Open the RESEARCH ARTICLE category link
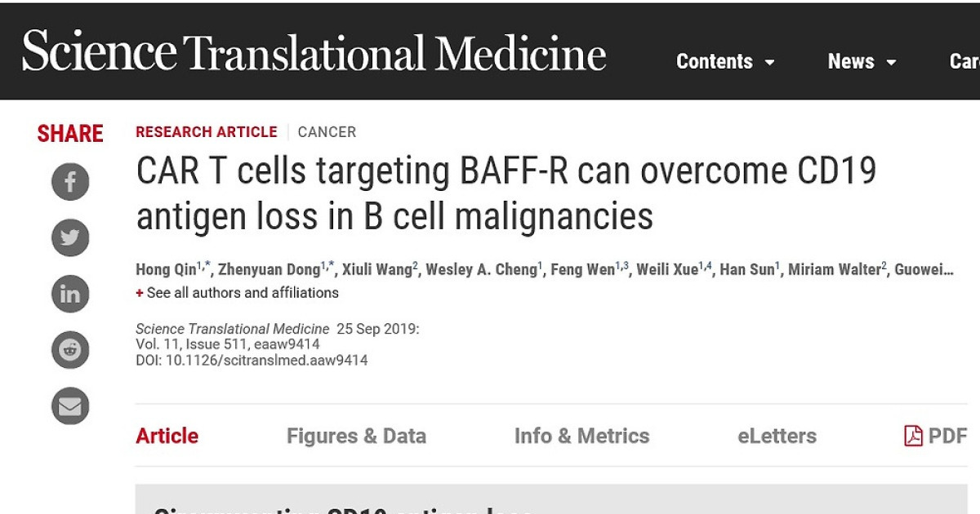The width and height of the screenshot is (980, 514). pos(206,132)
